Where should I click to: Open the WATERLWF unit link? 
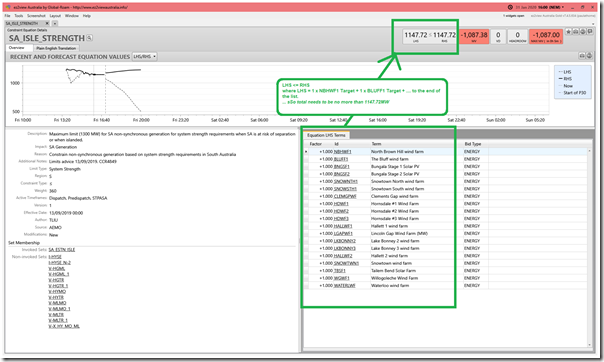coord(344,286)
